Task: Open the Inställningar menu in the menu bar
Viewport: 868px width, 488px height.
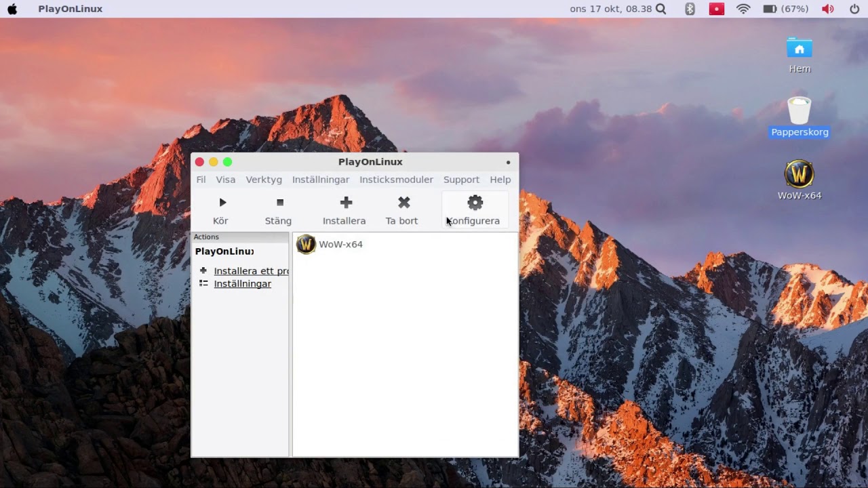Action: 321,180
